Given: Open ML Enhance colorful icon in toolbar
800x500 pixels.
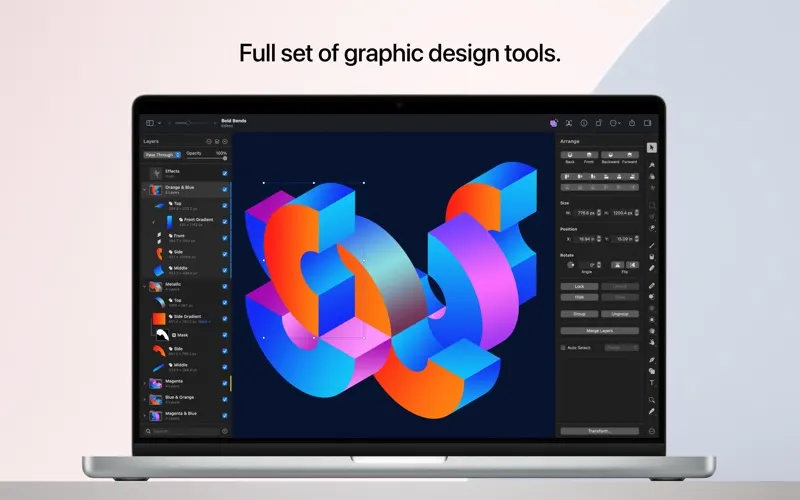Looking at the screenshot, I should tap(554, 123).
